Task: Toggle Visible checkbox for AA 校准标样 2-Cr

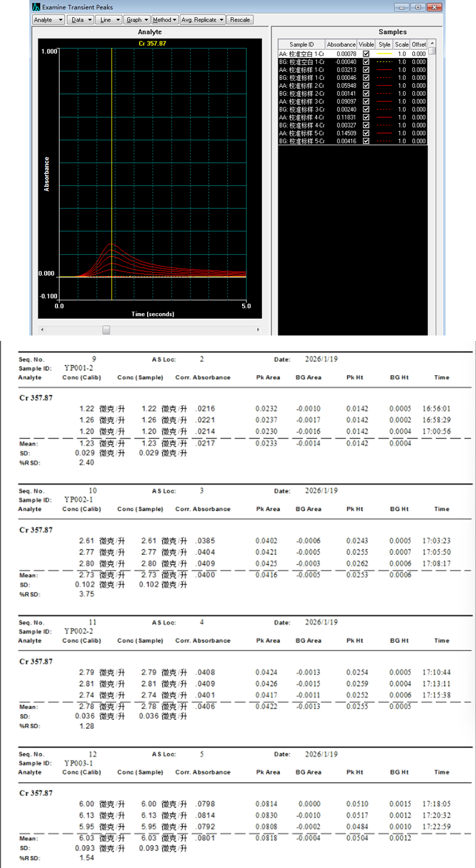Action: (366, 86)
